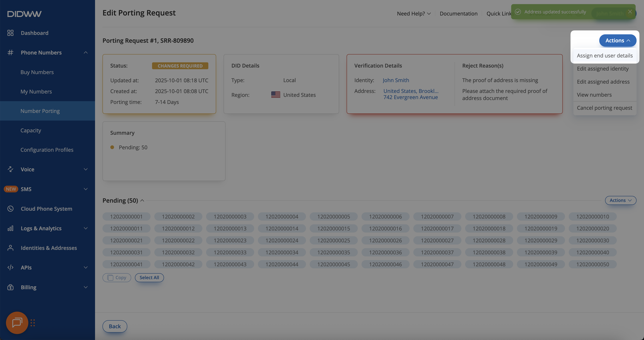This screenshot has width=644, height=340.
Task: Select Cancel porting request option
Action: tap(604, 108)
